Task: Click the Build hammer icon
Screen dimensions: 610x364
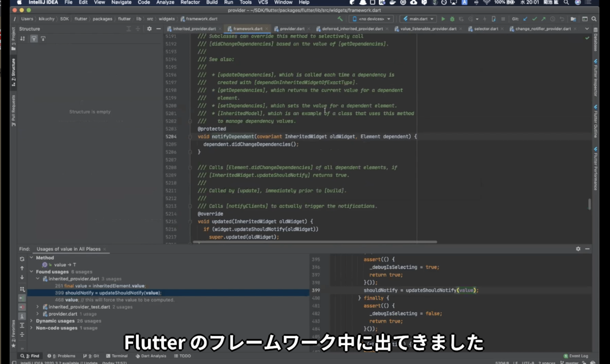Action: click(x=340, y=19)
